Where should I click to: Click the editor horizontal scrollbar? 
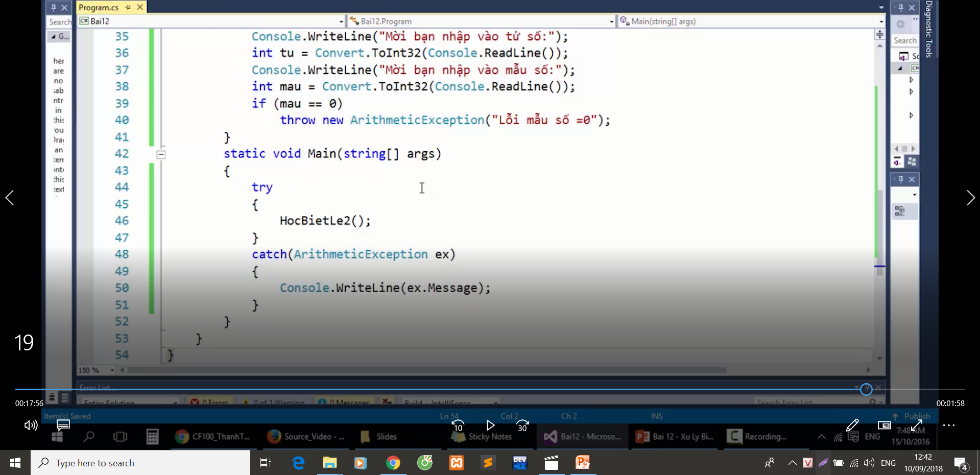pos(426,370)
